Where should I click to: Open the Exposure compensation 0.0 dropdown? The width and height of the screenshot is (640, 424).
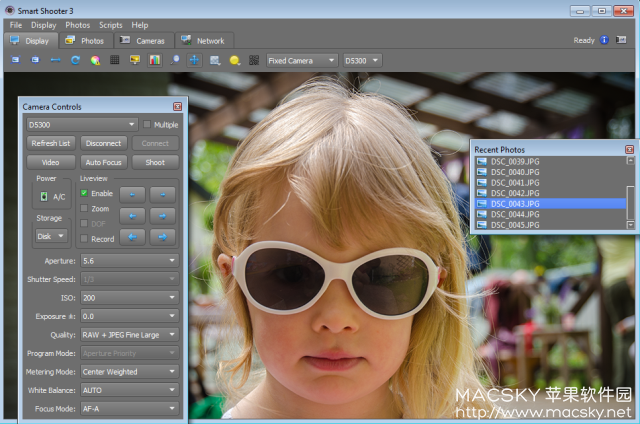130,316
